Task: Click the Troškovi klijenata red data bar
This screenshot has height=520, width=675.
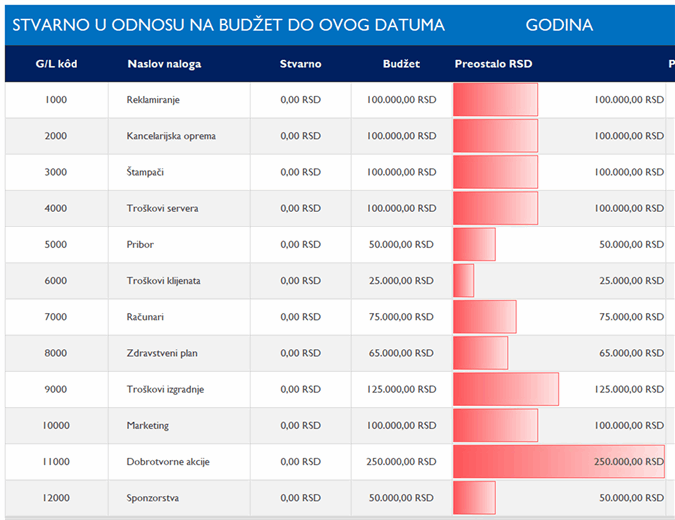Action: pos(464,280)
